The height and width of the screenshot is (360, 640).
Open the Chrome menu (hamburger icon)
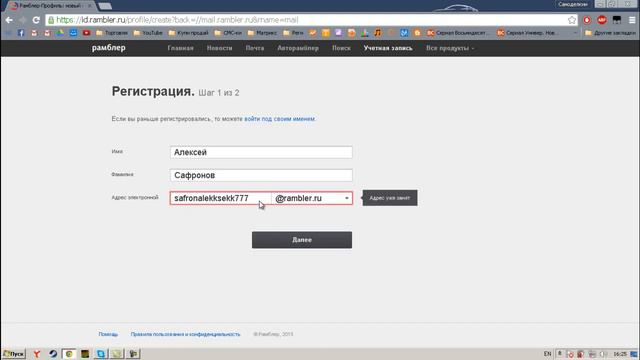click(x=632, y=20)
